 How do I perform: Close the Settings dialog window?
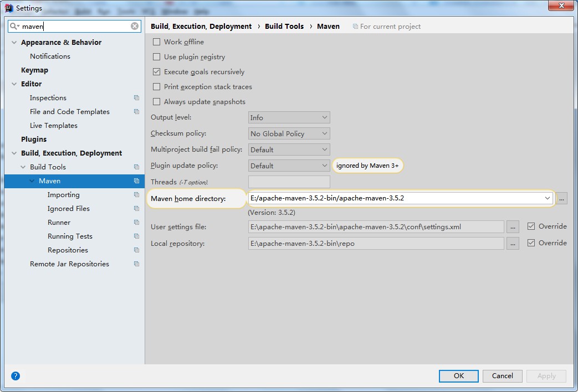point(561,6)
